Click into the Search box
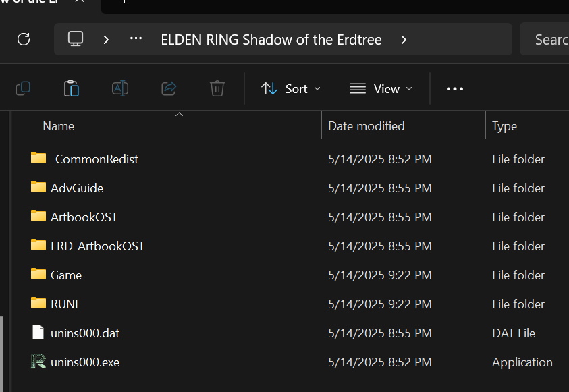Image resolution: width=569 pixels, height=392 pixels. click(x=544, y=39)
